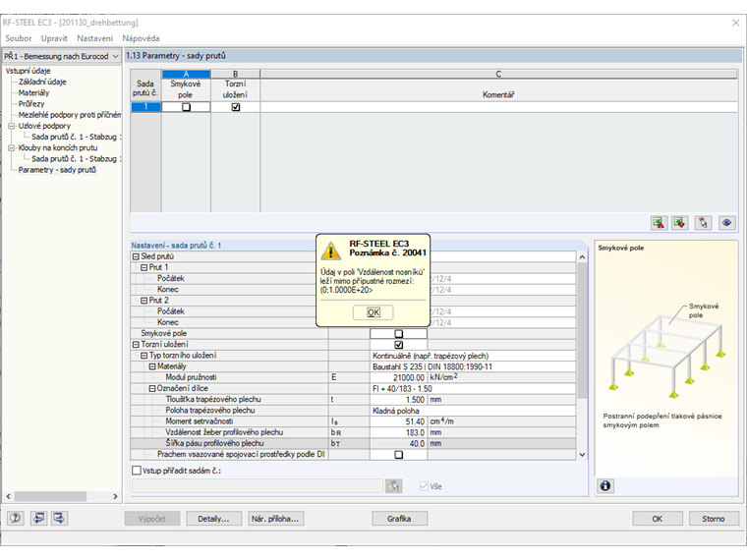747x560 pixels.
Task: Confirm the warning dialog with OK
Action: (373, 312)
